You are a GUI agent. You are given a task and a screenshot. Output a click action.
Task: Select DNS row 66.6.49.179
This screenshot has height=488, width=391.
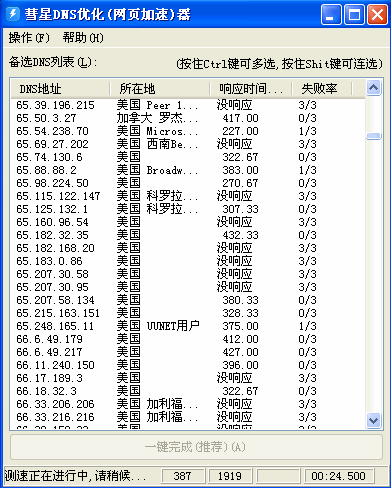188,339
